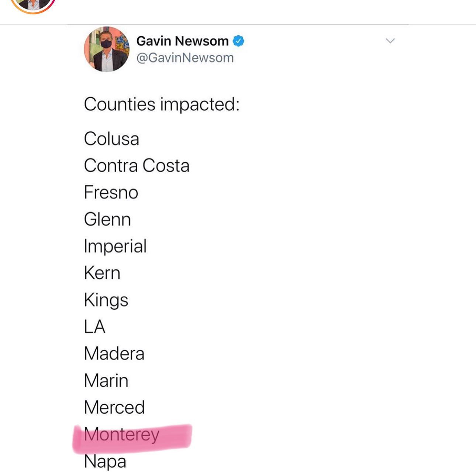Image resolution: width=476 pixels, height=476 pixels.
Task: Click on the Kern entry
Action: coord(102,273)
